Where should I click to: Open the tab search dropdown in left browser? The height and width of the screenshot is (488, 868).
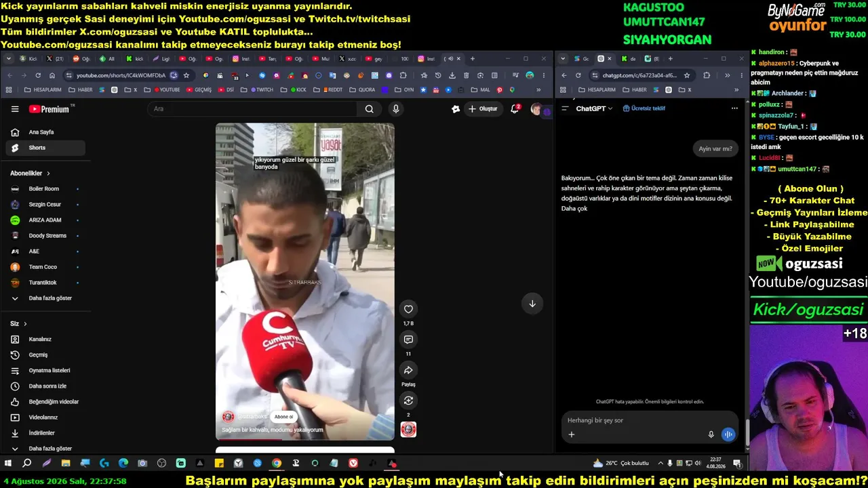pos(9,59)
